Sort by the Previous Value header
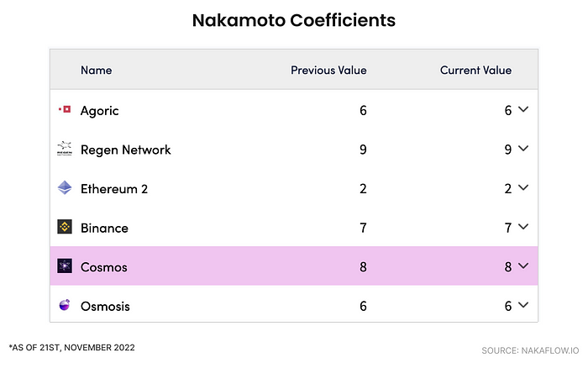 [329, 70]
